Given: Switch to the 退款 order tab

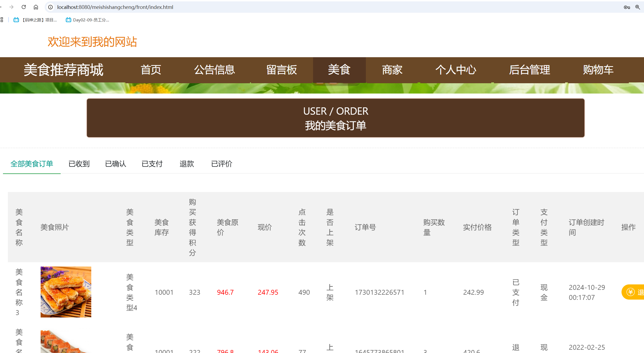Looking at the screenshot, I should click(186, 164).
